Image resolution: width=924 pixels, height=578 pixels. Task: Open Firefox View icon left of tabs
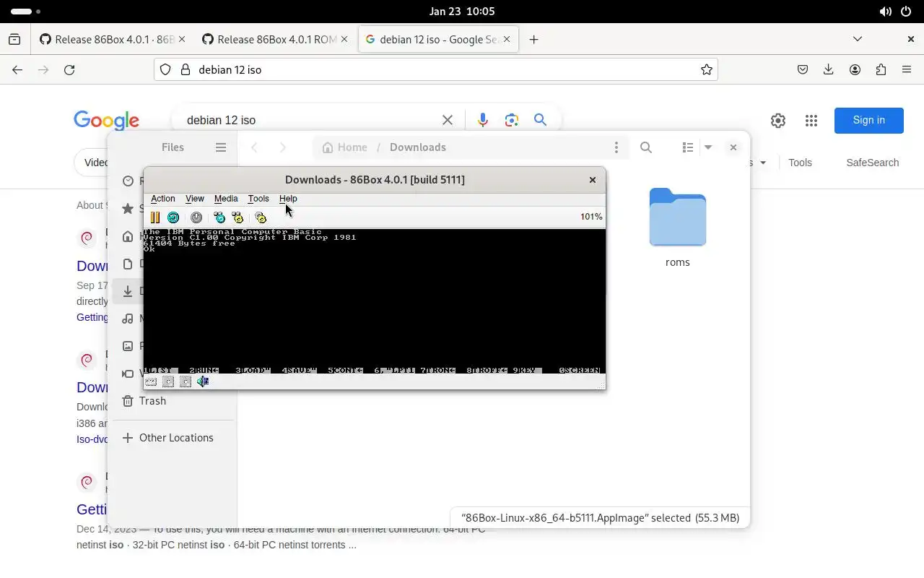coord(14,40)
